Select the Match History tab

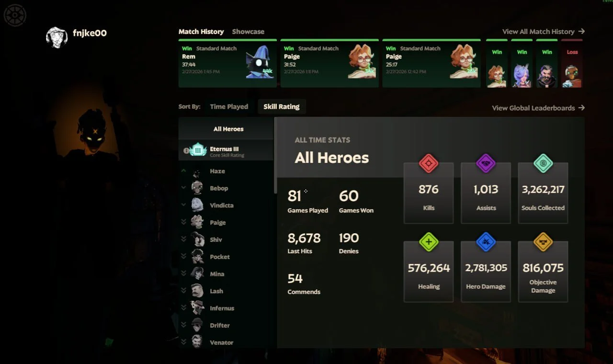(x=201, y=32)
